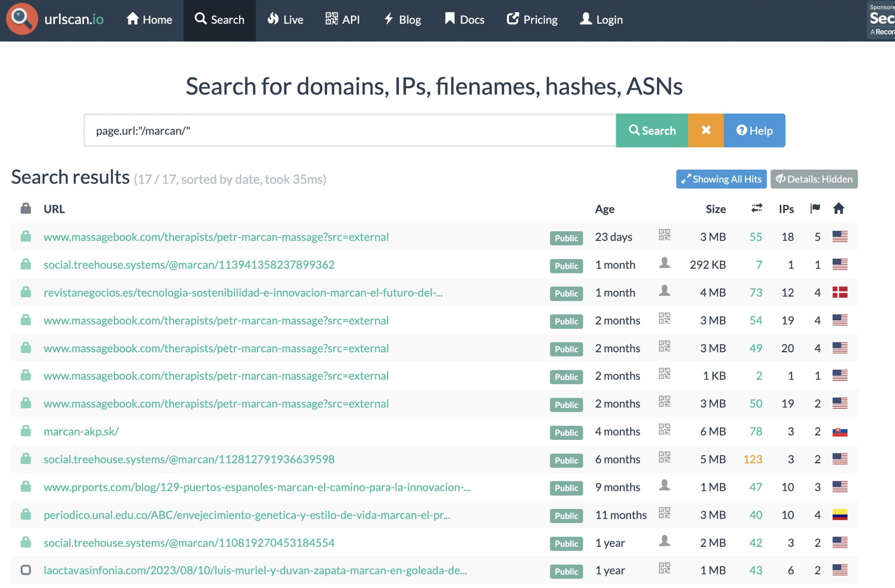Open the laoctavasinfonia.com result
Image resolution: width=895 pixels, height=588 pixels.
255,571
